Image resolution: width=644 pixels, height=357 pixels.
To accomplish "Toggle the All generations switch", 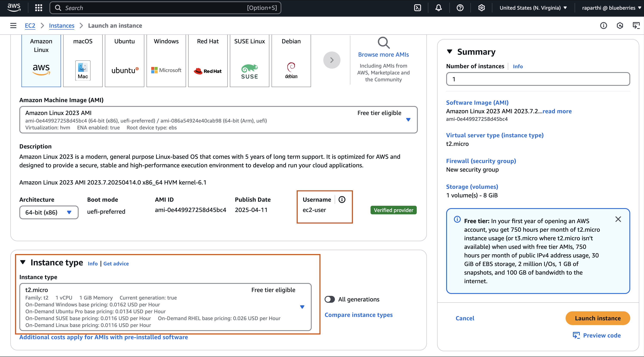I will 330,299.
